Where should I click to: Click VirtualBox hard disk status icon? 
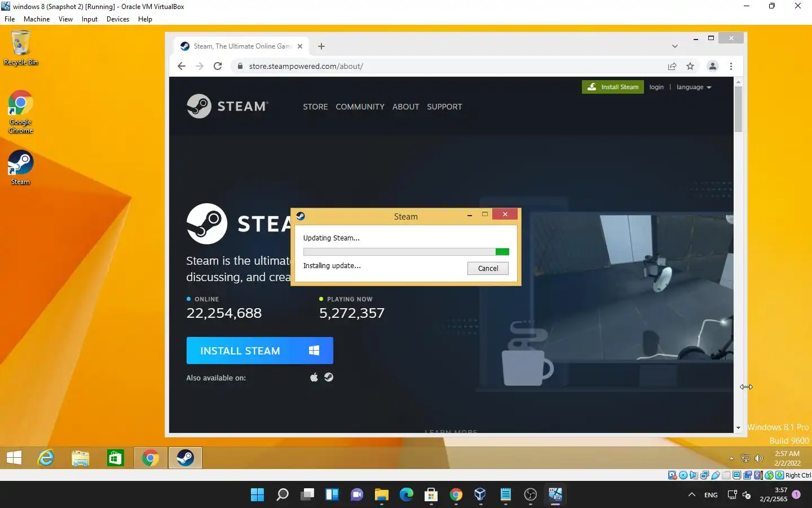pyautogui.click(x=672, y=475)
